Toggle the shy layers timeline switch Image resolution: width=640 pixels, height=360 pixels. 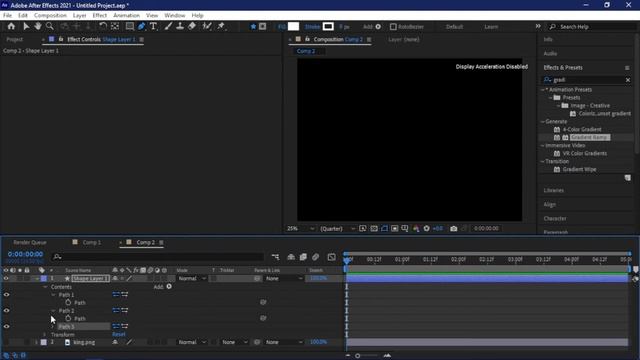point(291,257)
